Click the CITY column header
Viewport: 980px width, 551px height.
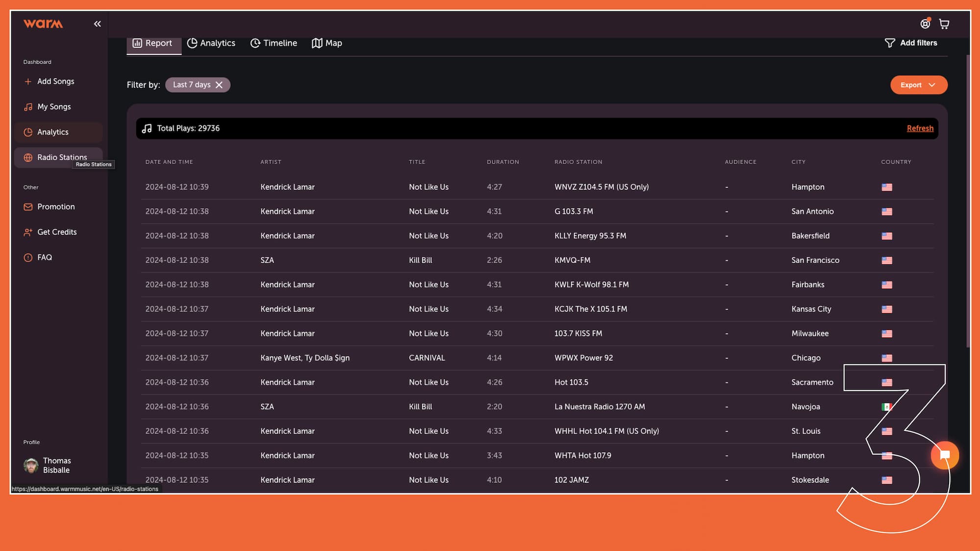798,162
